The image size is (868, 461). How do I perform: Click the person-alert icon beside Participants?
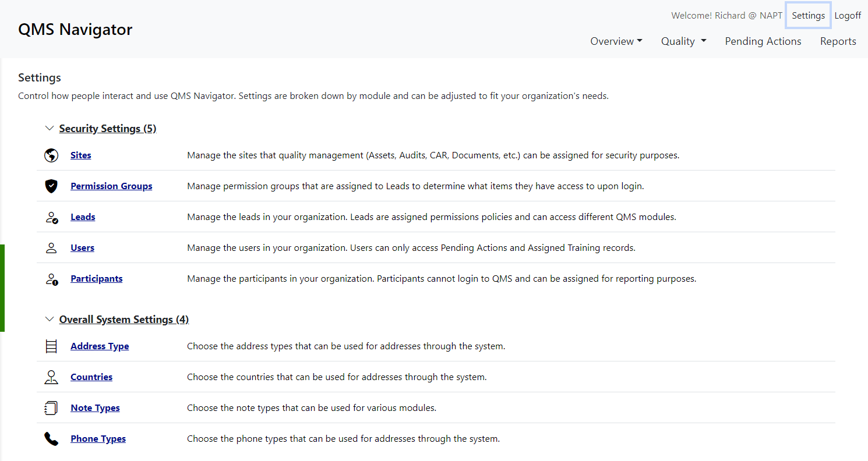tap(51, 279)
